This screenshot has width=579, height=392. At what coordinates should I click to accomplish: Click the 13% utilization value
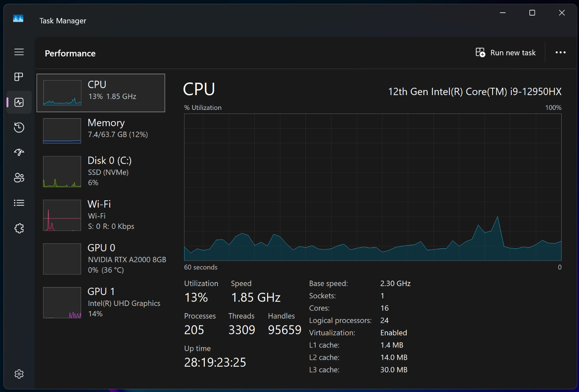pyautogui.click(x=196, y=298)
